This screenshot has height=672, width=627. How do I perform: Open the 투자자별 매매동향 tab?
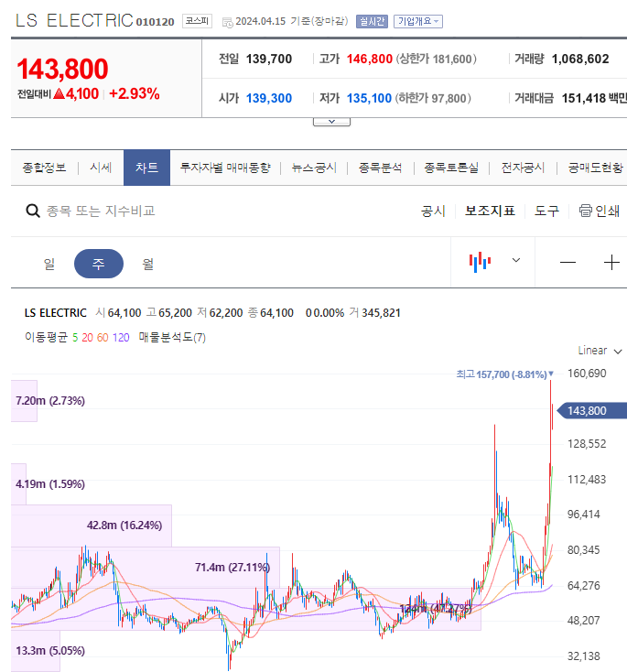[225, 168]
